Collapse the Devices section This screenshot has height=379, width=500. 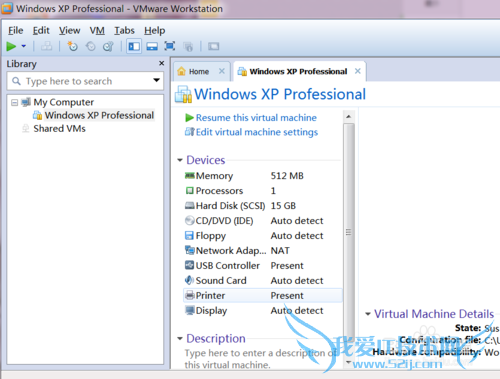(x=180, y=160)
